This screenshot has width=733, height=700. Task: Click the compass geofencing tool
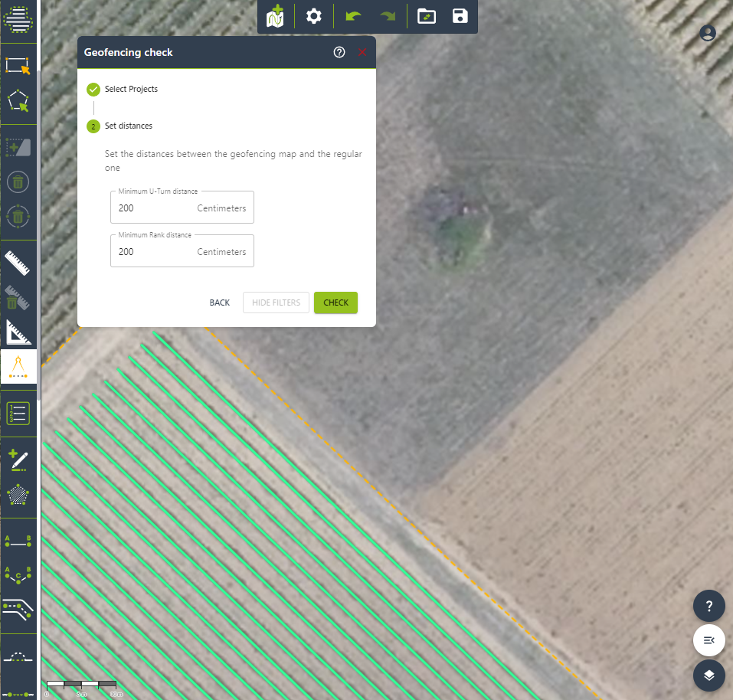coord(18,368)
